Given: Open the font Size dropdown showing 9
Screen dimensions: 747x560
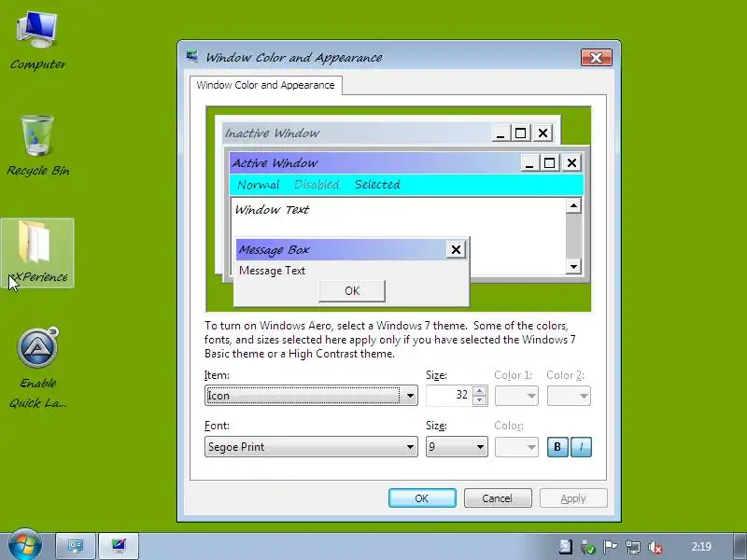Looking at the screenshot, I should pyautogui.click(x=457, y=447).
